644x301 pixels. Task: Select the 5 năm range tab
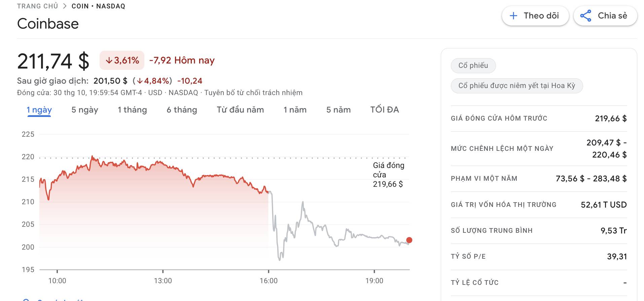338,110
